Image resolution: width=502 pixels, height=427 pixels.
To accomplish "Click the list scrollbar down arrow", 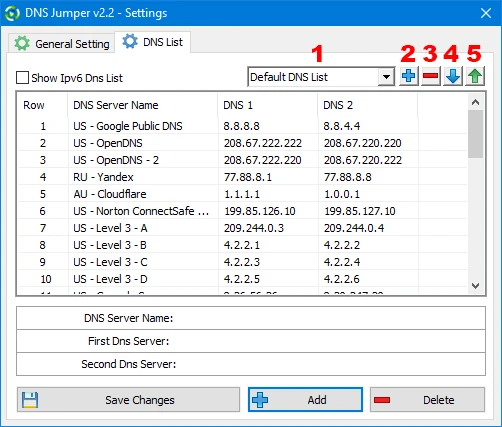I will 476,286.
